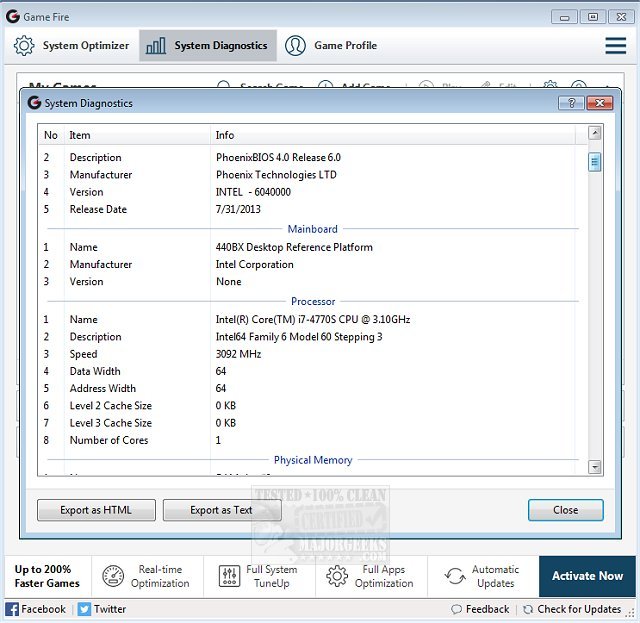Click the Full Apps Optimization gear icon
The width and height of the screenshot is (640, 623).
(x=337, y=576)
